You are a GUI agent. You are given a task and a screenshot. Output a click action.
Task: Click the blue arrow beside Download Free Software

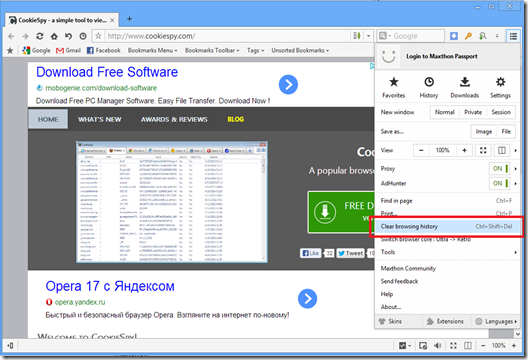point(288,85)
